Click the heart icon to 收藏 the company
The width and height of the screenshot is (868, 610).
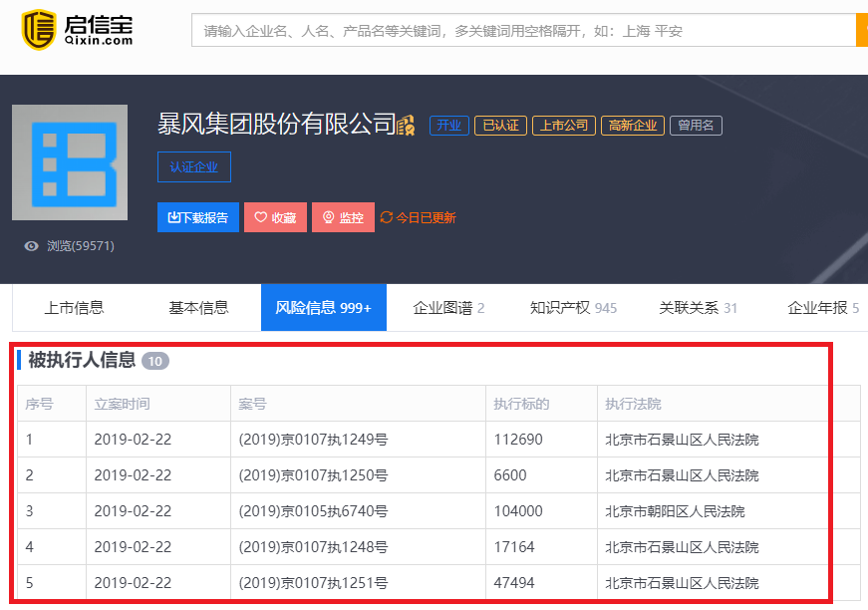(261, 217)
